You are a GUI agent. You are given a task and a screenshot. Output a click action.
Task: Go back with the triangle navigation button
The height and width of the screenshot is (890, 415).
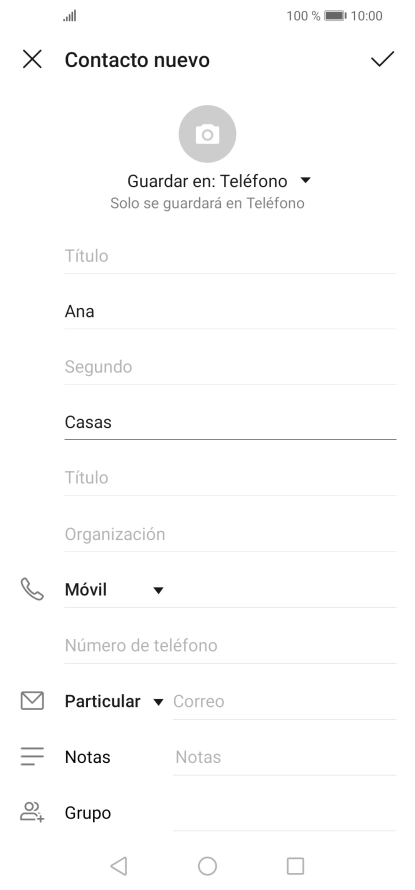[x=119, y=866]
